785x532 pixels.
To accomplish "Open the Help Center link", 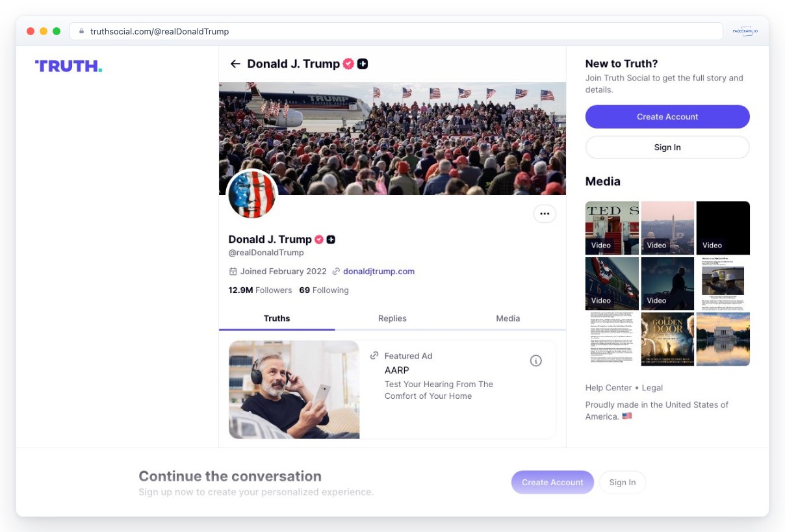I will [608, 388].
